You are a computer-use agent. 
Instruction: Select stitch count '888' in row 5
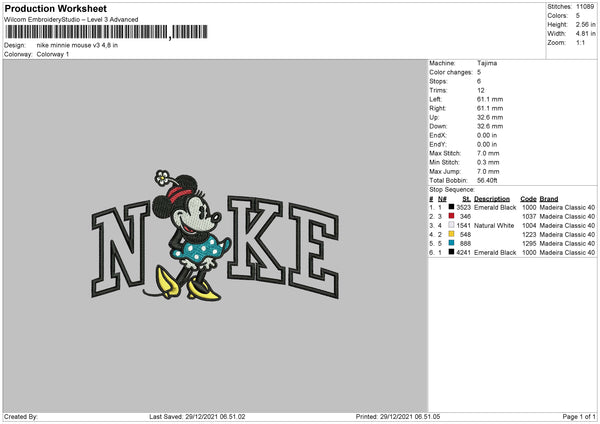tap(465, 243)
